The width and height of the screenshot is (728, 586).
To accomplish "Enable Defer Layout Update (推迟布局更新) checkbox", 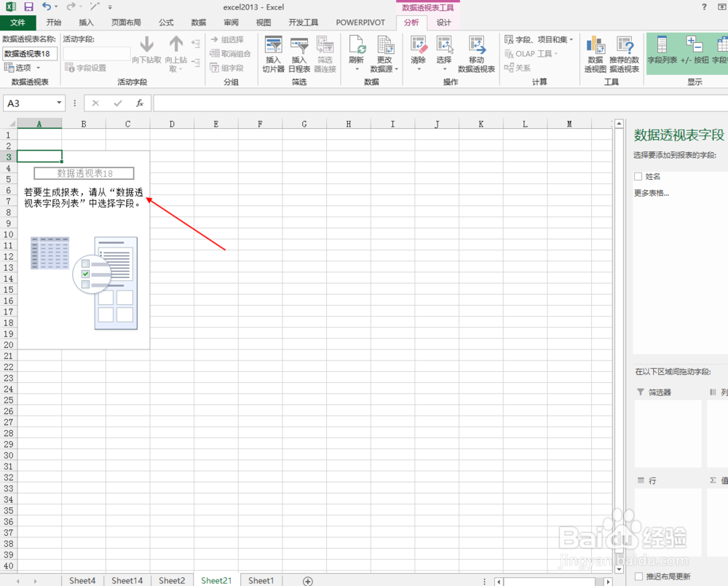I will (x=638, y=577).
